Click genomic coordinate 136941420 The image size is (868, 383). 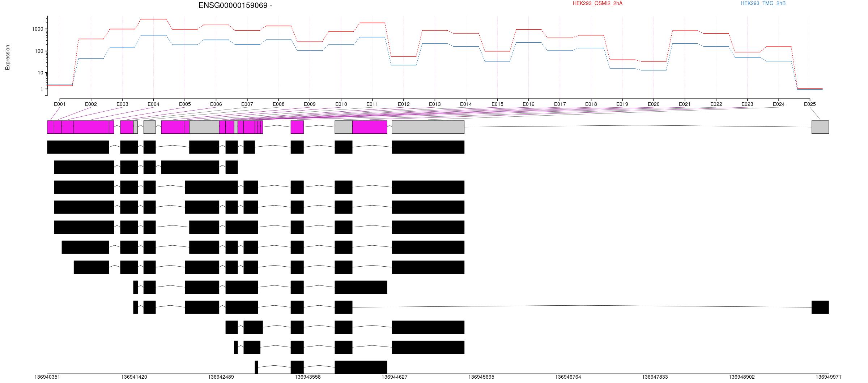[134, 377]
